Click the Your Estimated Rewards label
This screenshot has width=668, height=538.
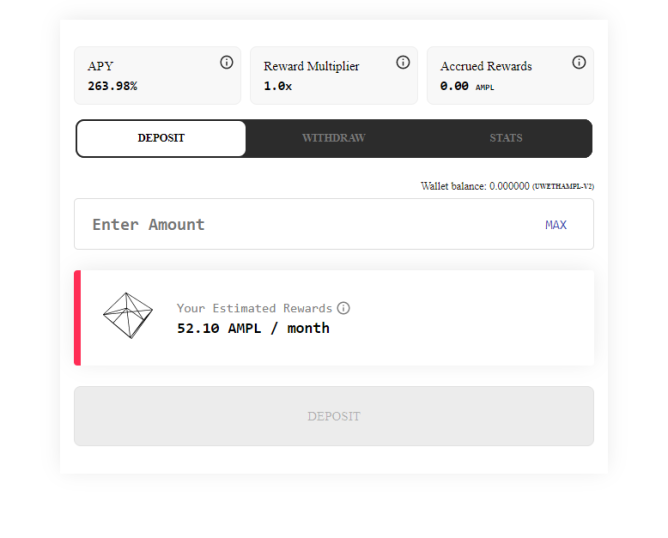click(x=254, y=308)
